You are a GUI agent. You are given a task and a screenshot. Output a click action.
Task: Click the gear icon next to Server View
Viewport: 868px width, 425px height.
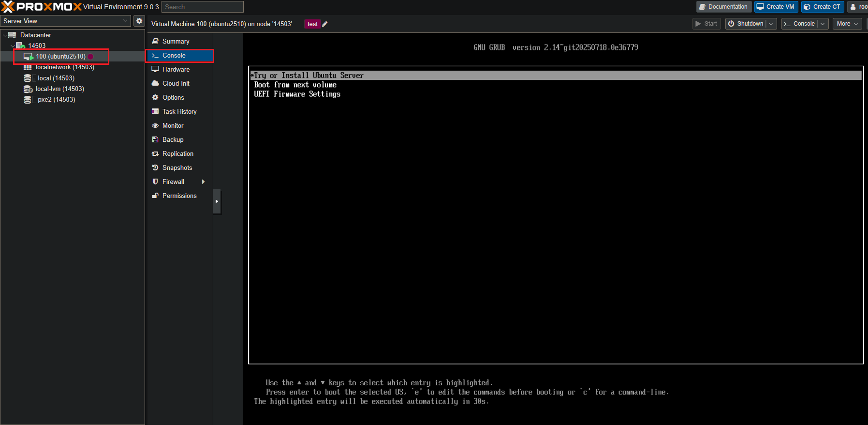139,21
